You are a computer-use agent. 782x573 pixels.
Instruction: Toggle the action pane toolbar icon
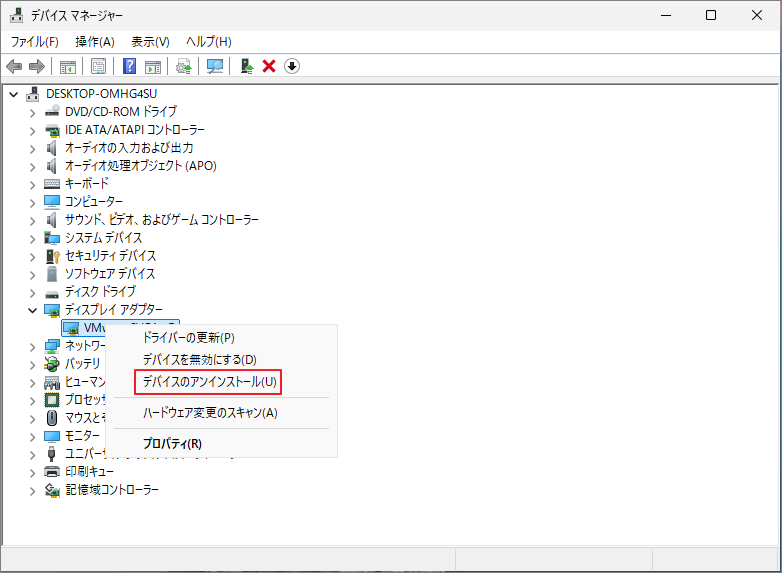pos(153,66)
